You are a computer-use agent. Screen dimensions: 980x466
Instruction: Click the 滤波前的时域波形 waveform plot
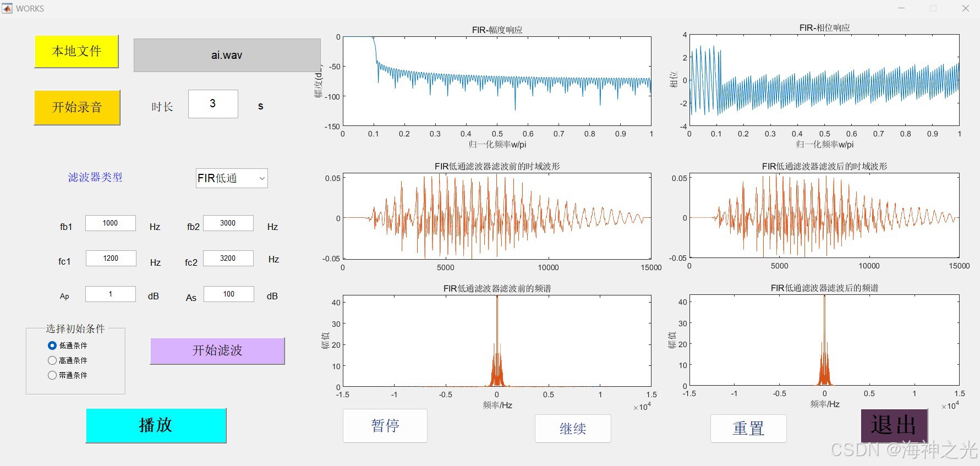[497, 216]
